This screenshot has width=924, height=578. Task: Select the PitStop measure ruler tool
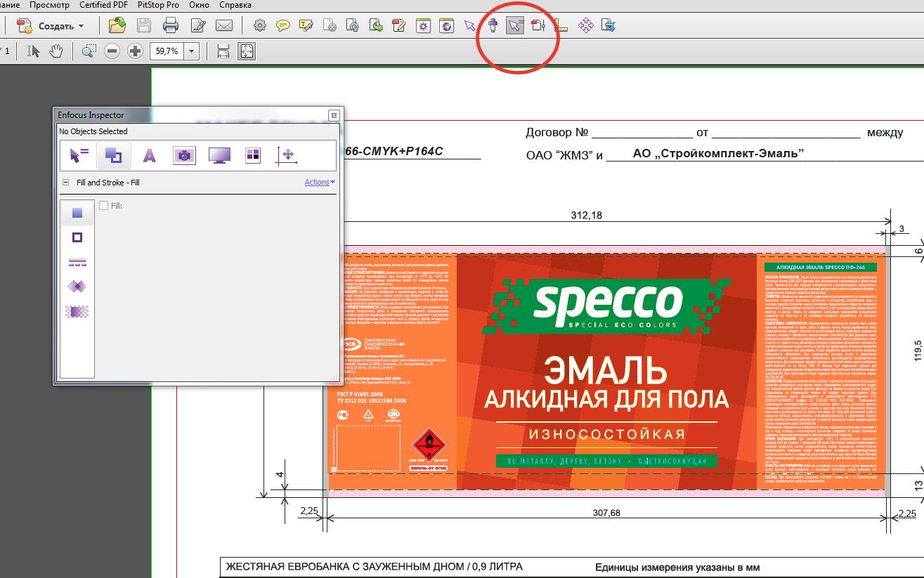(x=561, y=26)
